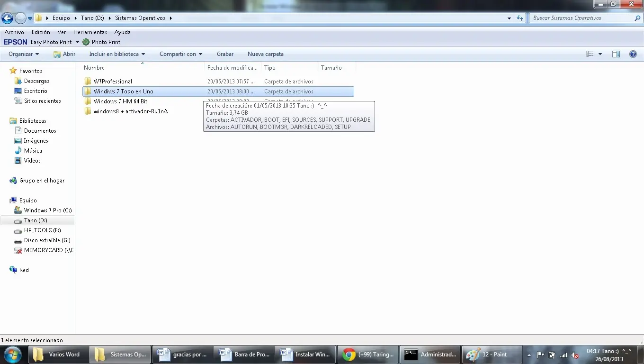Image resolution: width=644 pixels, height=364 pixels.
Task: Select Grupo en el hogar
Action: 42,181
